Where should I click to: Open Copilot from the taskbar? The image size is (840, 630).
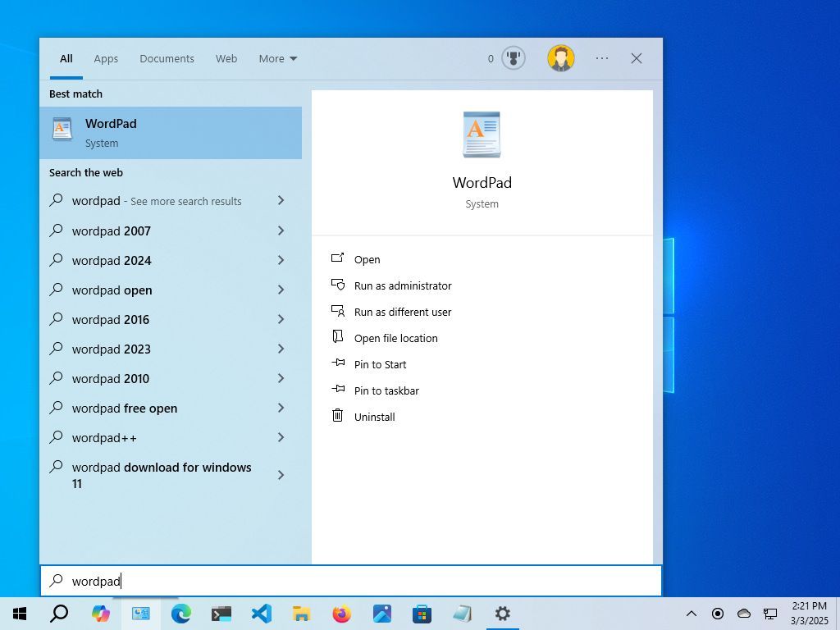coord(102,613)
